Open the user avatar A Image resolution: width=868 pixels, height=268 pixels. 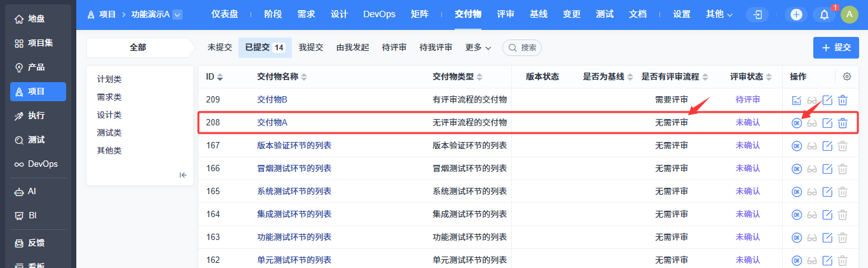[850, 15]
